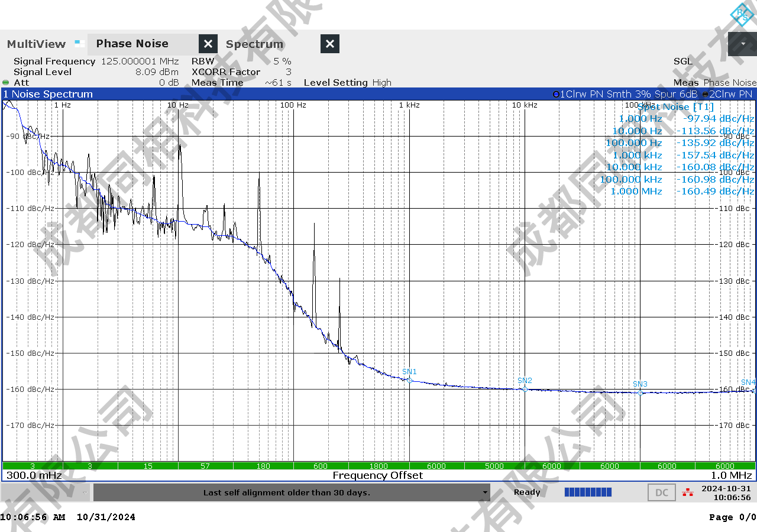Toggle the DC coupling indicator

click(x=662, y=492)
